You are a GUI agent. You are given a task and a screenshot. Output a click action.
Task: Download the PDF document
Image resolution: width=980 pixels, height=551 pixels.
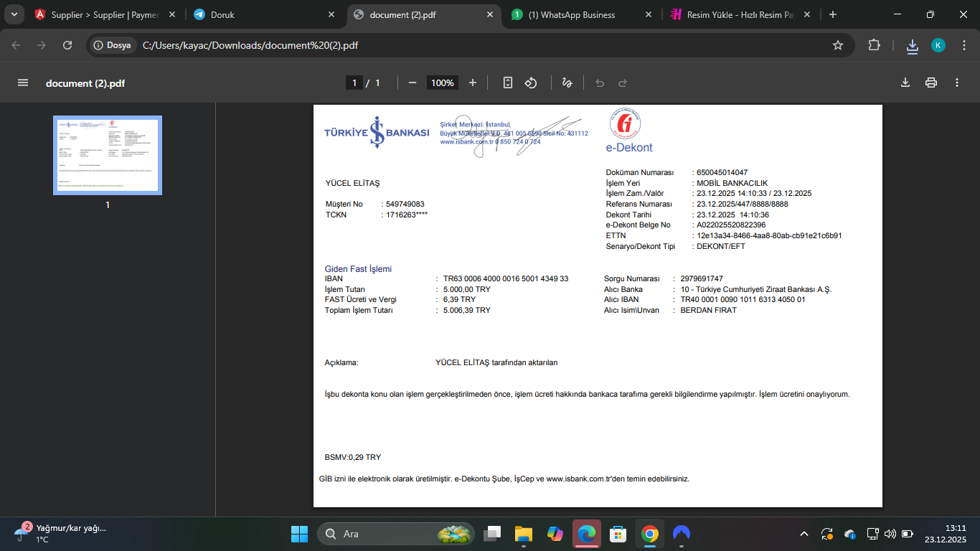pos(905,83)
